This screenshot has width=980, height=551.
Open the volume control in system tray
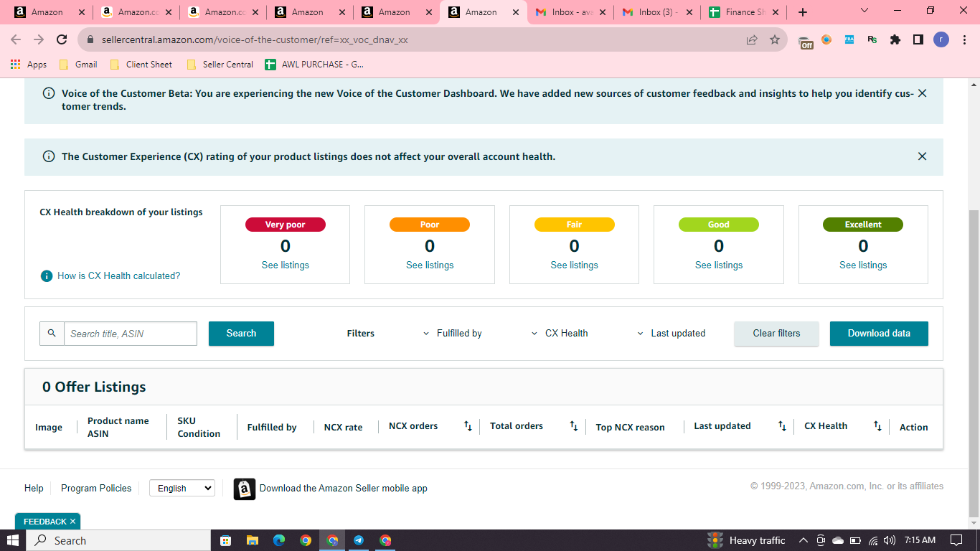[x=890, y=540]
